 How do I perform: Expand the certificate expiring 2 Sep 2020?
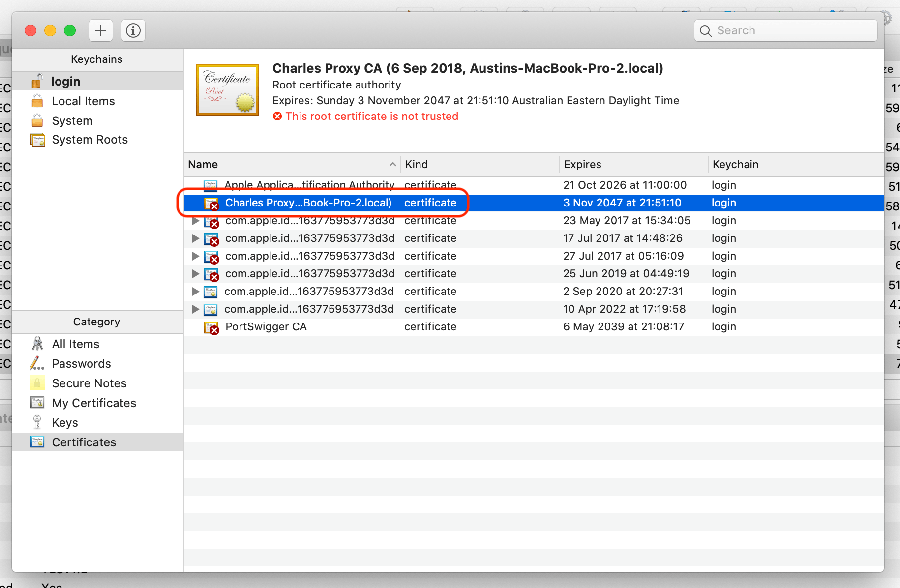(x=195, y=292)
